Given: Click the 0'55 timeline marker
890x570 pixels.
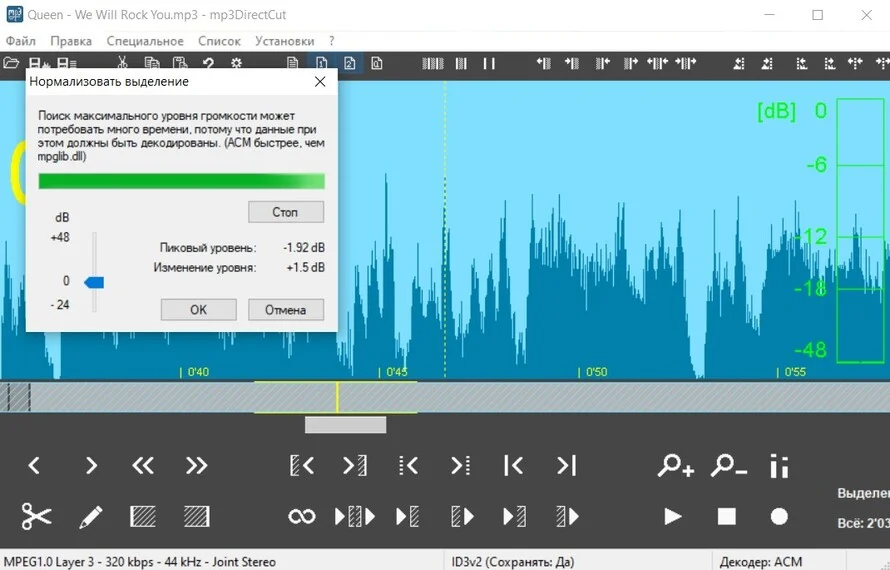Looking at the screenshot, I should (x=792, y=372).
